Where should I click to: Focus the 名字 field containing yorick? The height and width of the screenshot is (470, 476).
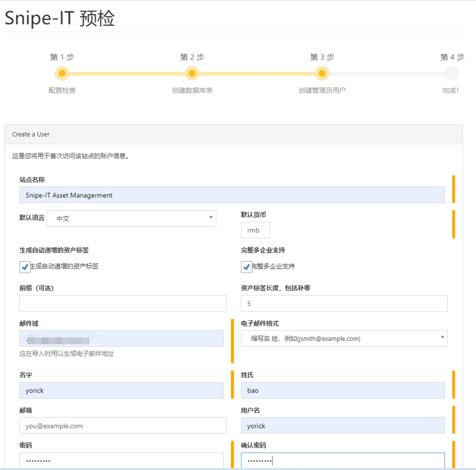point(122,390)
